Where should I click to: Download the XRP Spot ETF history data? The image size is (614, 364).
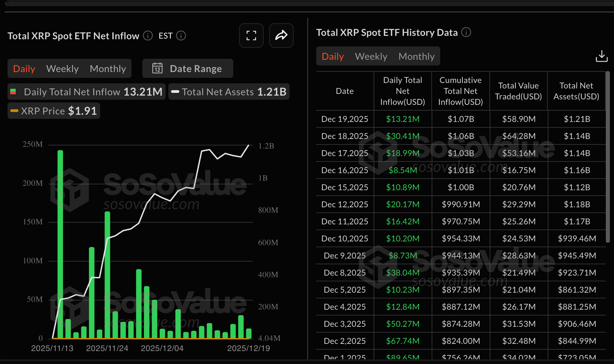pyautogui.click(x=602, y=56)
